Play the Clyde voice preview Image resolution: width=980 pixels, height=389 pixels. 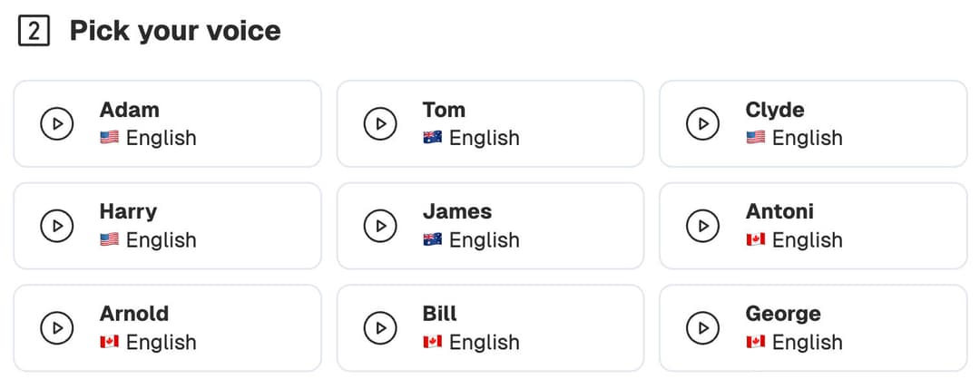(x=703, y=124)
